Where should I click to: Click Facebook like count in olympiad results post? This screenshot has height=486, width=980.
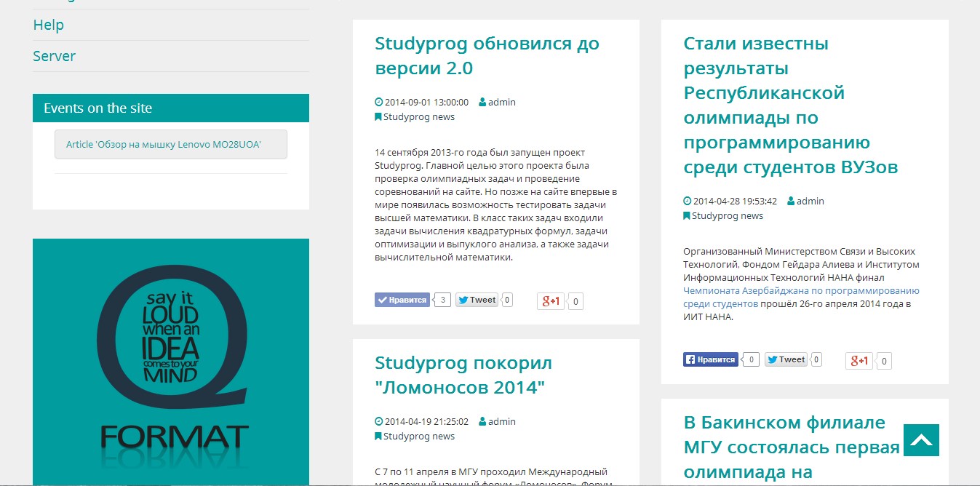point(752,359)
